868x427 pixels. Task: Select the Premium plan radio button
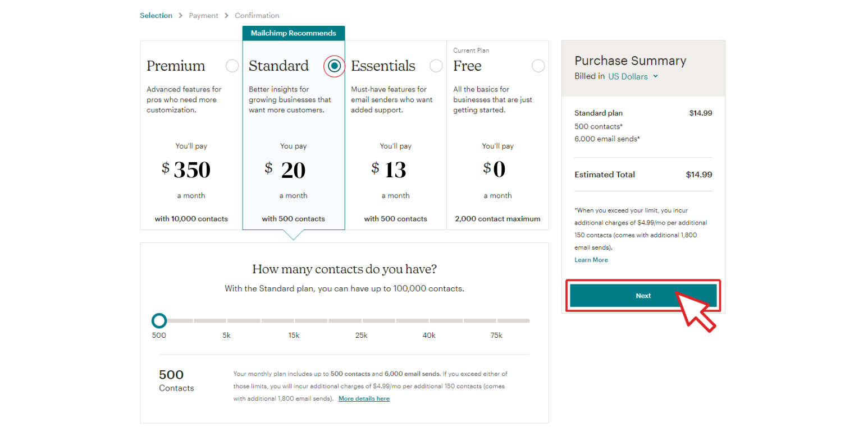coord(232,66)
